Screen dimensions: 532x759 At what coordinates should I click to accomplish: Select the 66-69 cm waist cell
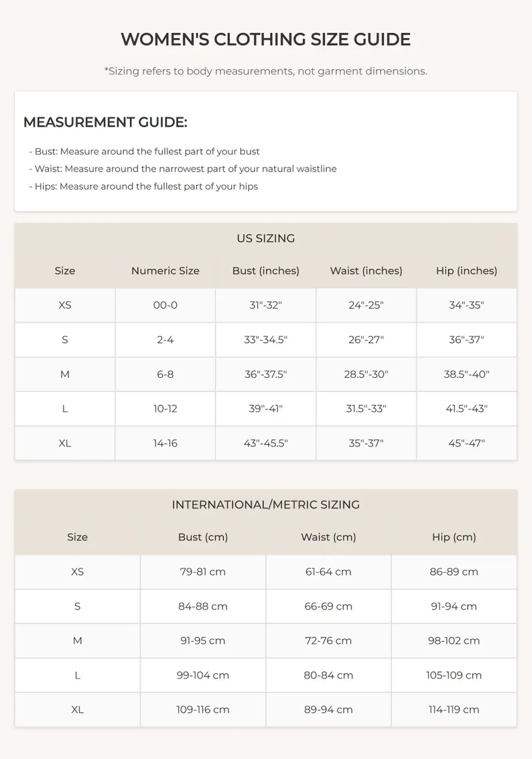click(x=328, y=606)
